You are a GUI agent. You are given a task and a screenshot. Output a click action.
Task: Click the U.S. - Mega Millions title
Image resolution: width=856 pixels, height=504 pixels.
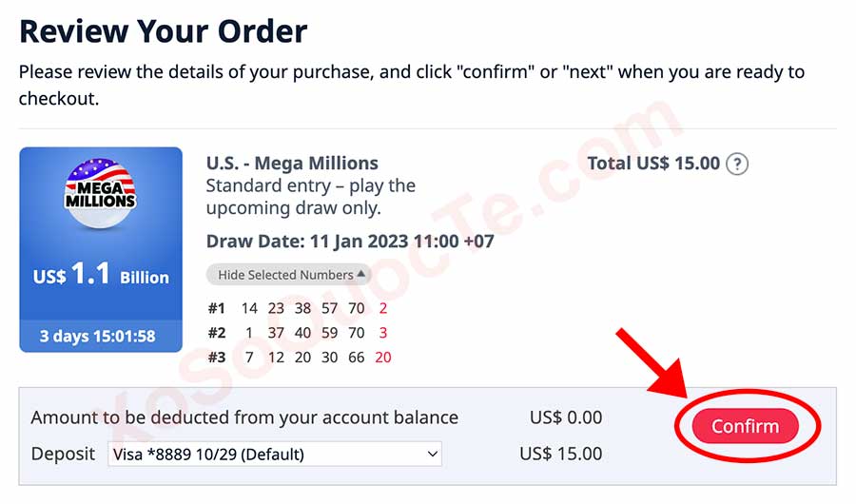(x=292, y=163)
